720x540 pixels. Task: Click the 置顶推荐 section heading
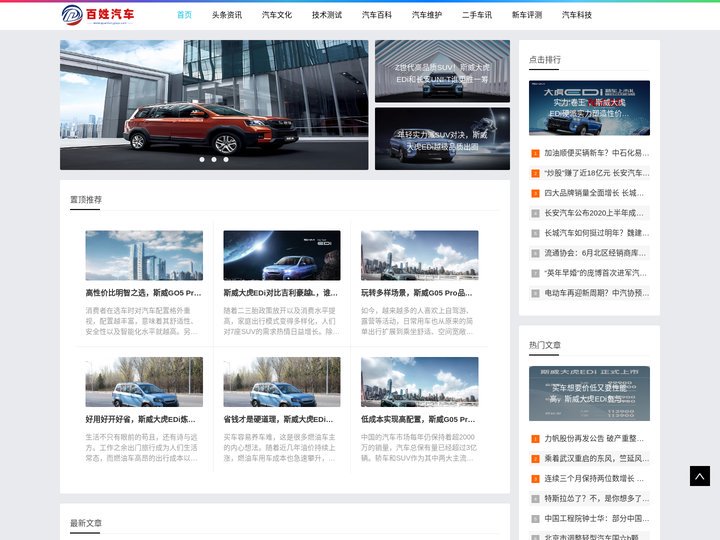pyautogui.click(x=86, y=200)
